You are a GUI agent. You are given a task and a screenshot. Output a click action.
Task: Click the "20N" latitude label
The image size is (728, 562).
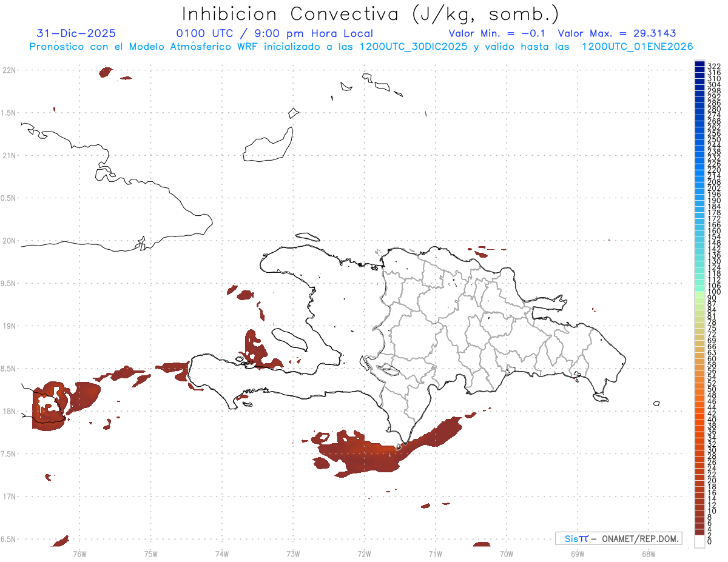pos(9,241)
